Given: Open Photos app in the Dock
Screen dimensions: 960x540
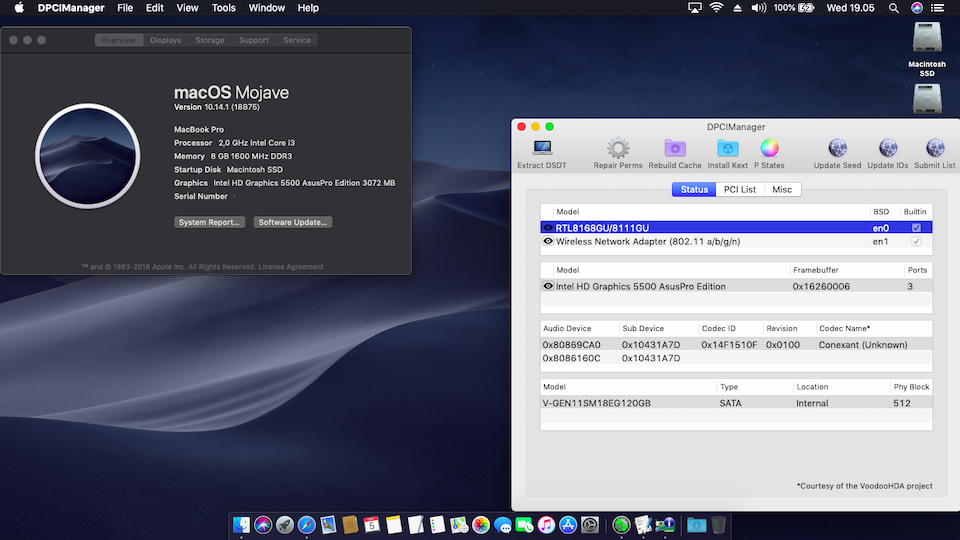Looking at the screenshot, I should (481, 525).
